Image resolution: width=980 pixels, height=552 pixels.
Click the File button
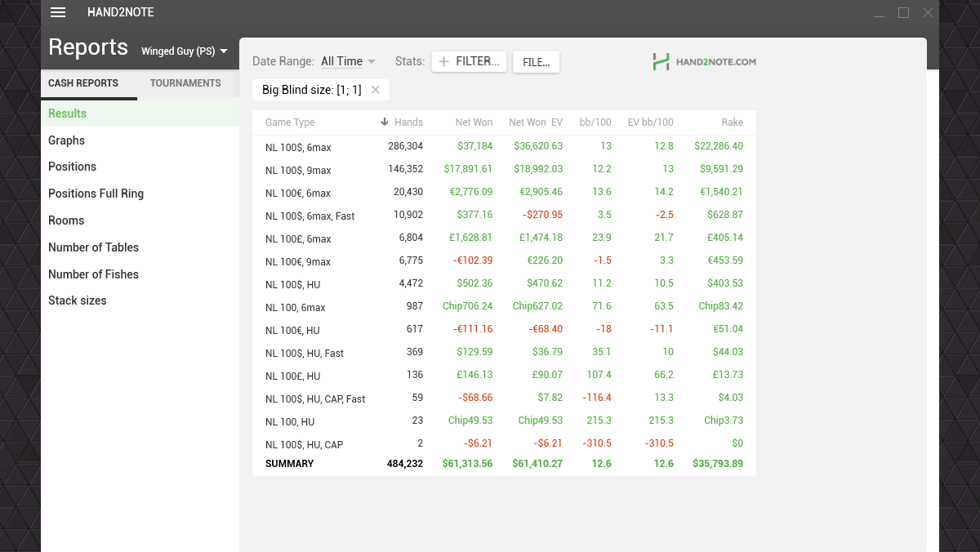[x=536, y=62]
